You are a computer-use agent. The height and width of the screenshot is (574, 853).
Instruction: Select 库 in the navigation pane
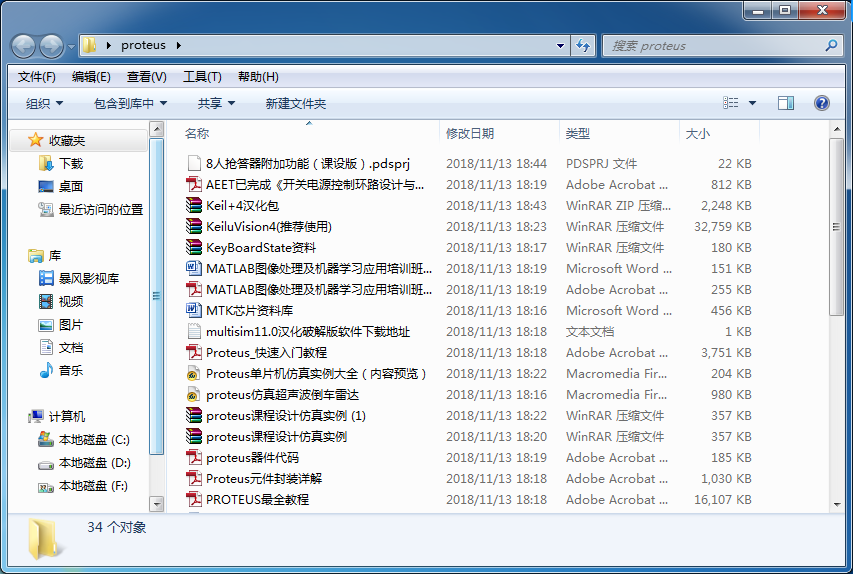click(45, 256)
